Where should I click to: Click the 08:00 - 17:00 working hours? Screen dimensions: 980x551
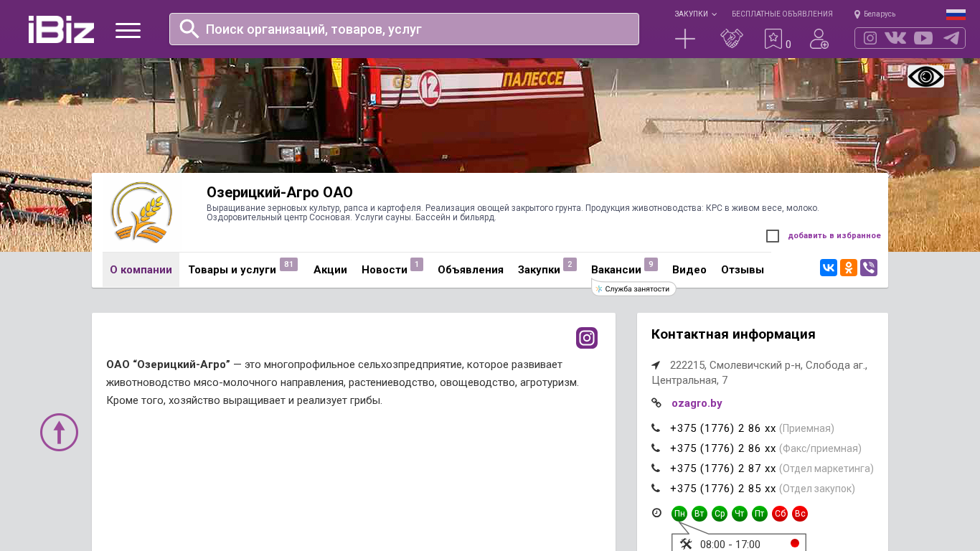(x=730, y=545)
